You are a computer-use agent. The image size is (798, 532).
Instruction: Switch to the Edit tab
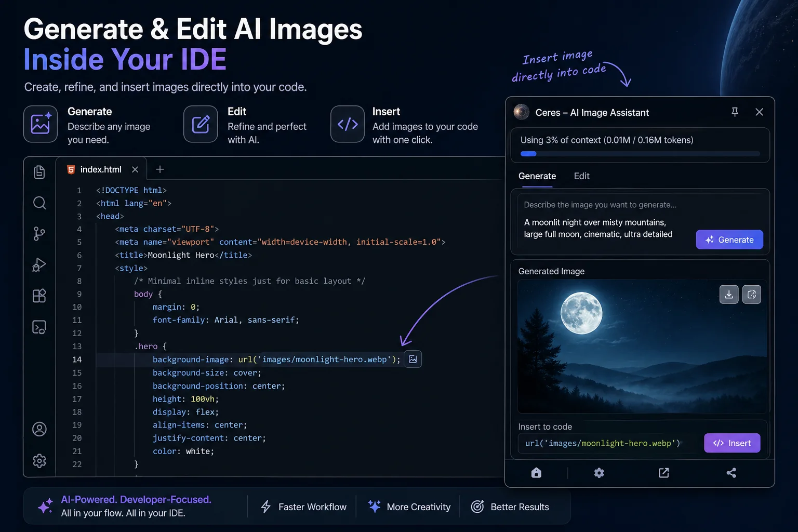point(581,176)
